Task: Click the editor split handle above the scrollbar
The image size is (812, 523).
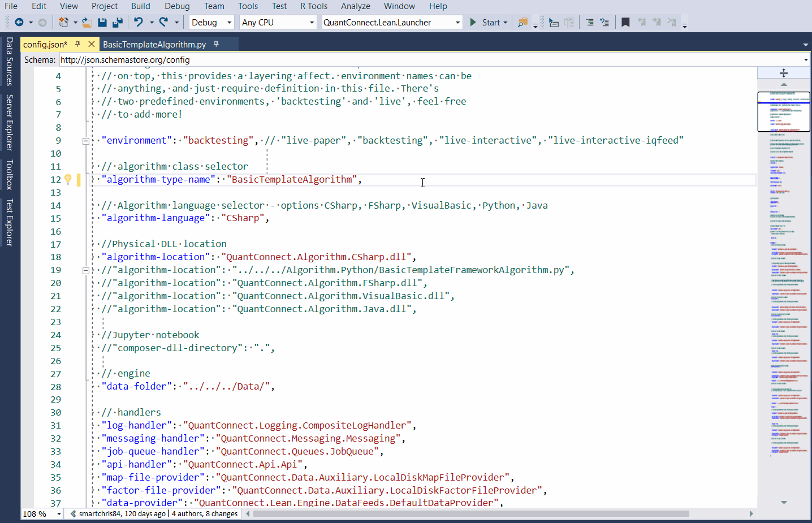Action: [784, 73]
